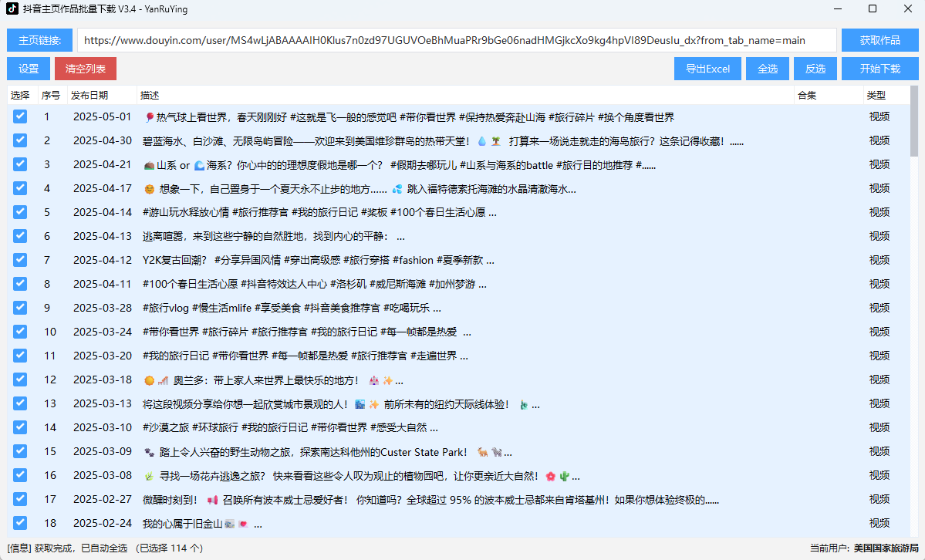Image resolution: width=925 pixels, height=560 pixels.
Task: Click description mentioning Custer State Park
Action: 328,453
